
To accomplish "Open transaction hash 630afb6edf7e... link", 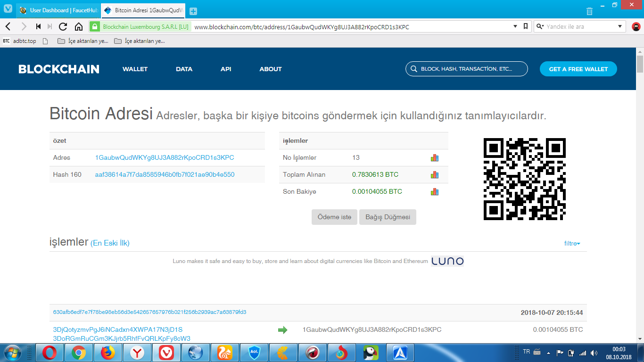I will pos(150,313).
